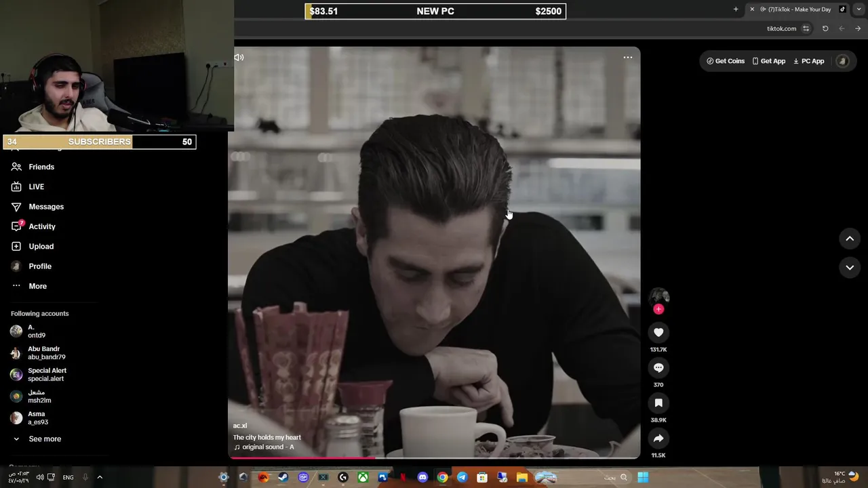Share the video via arrow icon
This screenshot has height=488, width=868.
[x=658, y=438]
